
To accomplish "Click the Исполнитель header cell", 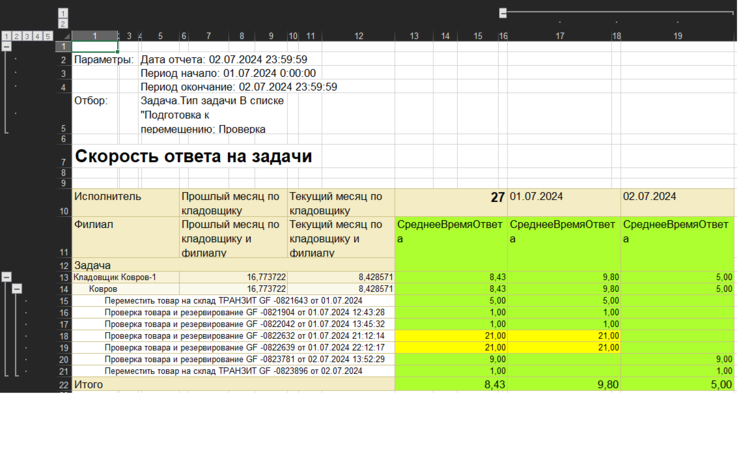I will click(126, 203).
